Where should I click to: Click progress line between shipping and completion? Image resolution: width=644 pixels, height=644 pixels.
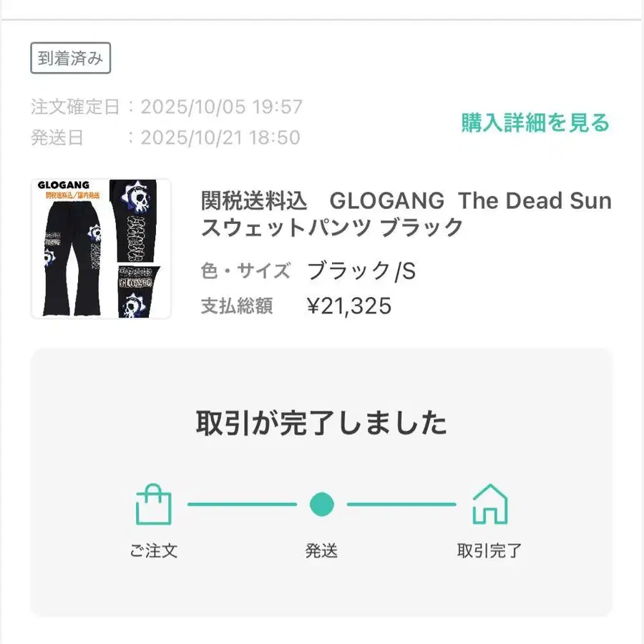[401, 504]
